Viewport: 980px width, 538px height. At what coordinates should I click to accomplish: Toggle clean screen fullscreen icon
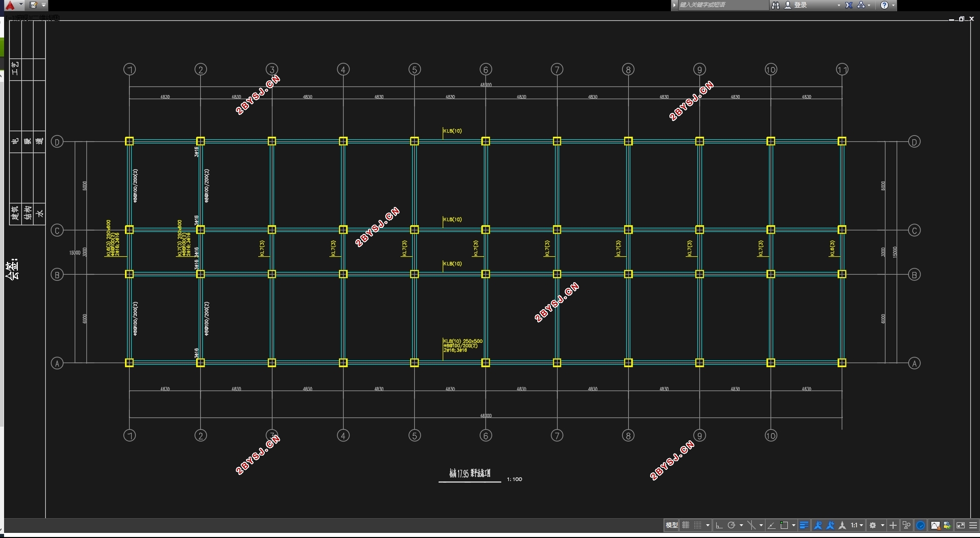(961, 525)
